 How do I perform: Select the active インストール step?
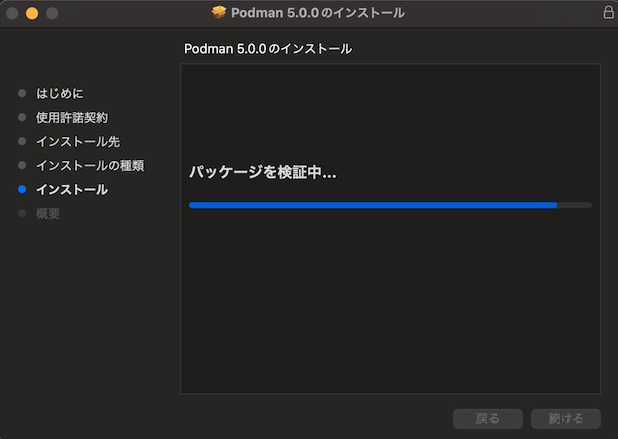[72, 190]
